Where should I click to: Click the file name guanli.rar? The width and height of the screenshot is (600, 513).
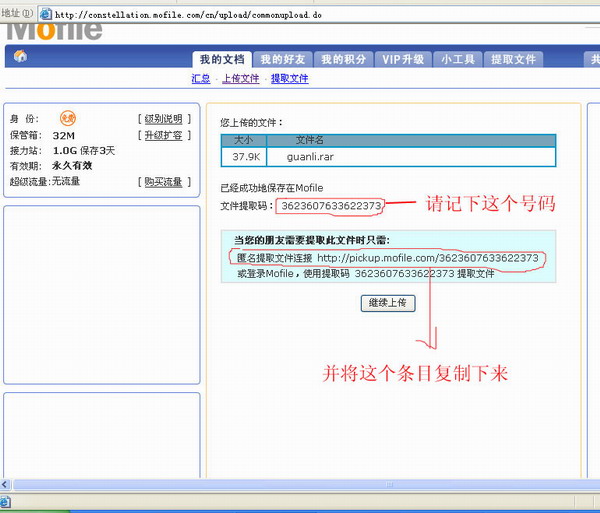[x=310, y=157]
